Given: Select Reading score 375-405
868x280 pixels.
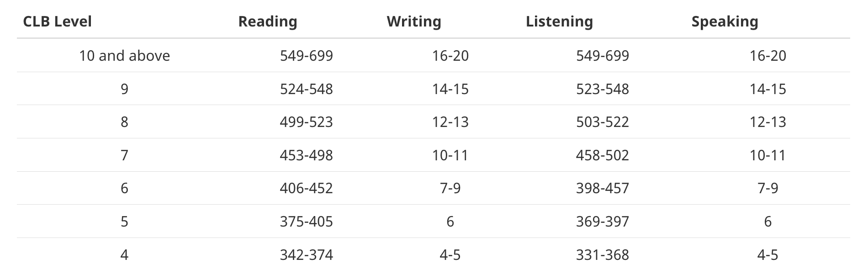Looking at the screenshot, I should click(x=307, y=222).
